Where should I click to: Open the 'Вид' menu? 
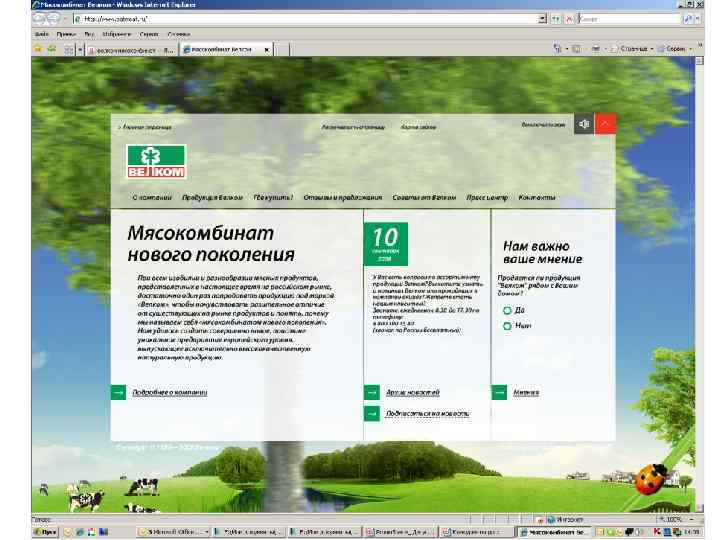(89, 34)
